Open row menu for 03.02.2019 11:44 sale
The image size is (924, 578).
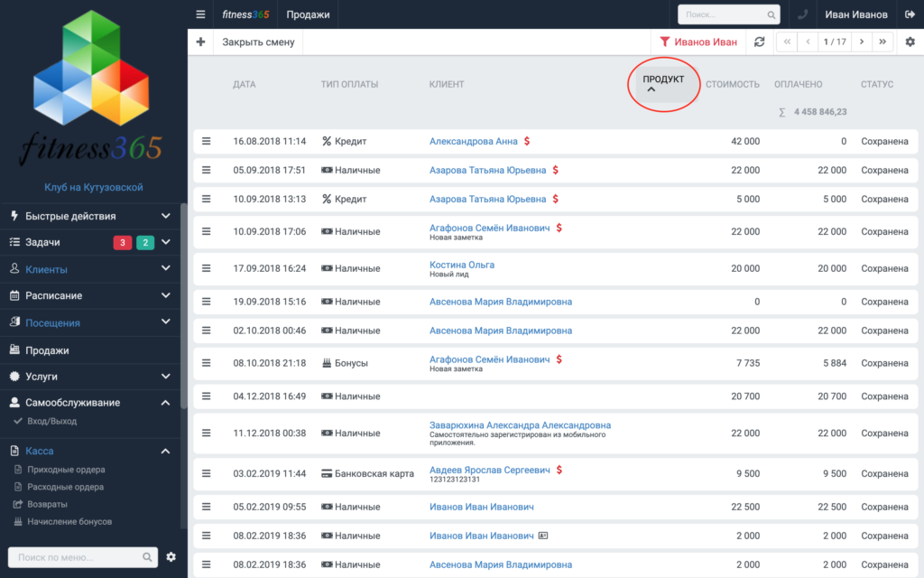tap(207, 473)
